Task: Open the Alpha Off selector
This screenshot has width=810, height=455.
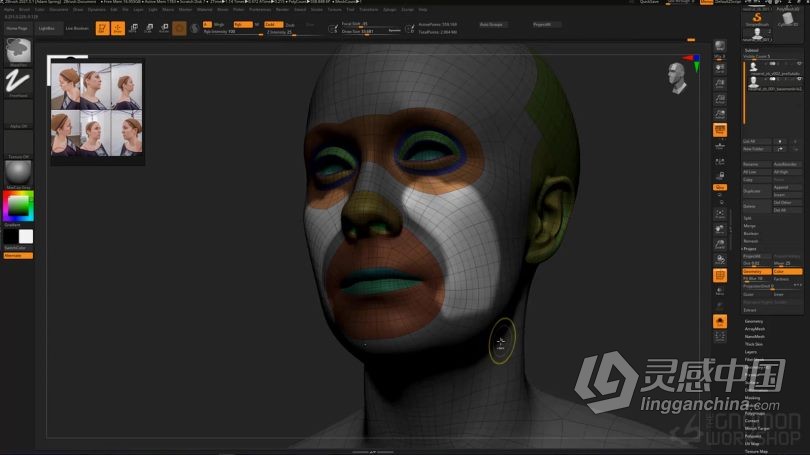Action: pyautogui.click(x=18, y=114)
